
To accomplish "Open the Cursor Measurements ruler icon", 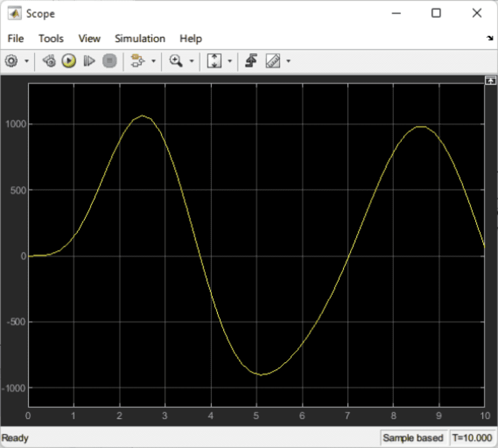I will tap(273, 60).
